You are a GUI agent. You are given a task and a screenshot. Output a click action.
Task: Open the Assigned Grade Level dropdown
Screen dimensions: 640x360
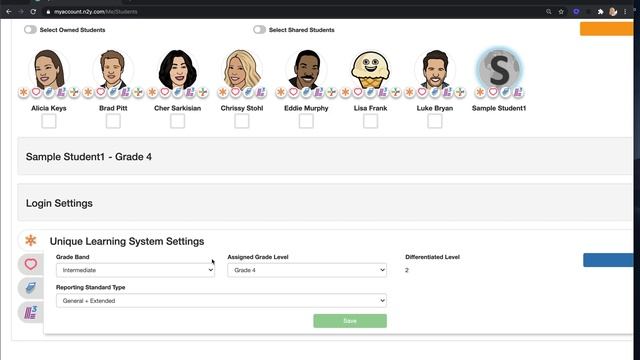(307, 270)
